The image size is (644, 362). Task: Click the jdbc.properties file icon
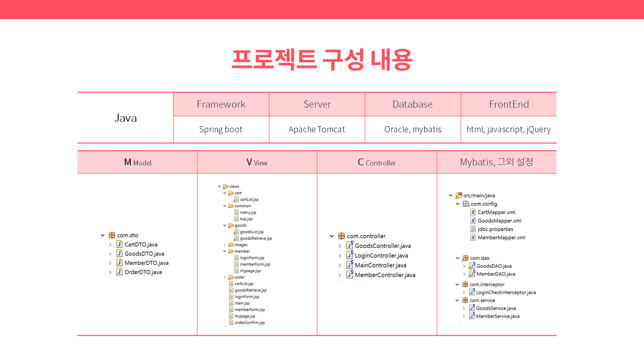(473, 229)
